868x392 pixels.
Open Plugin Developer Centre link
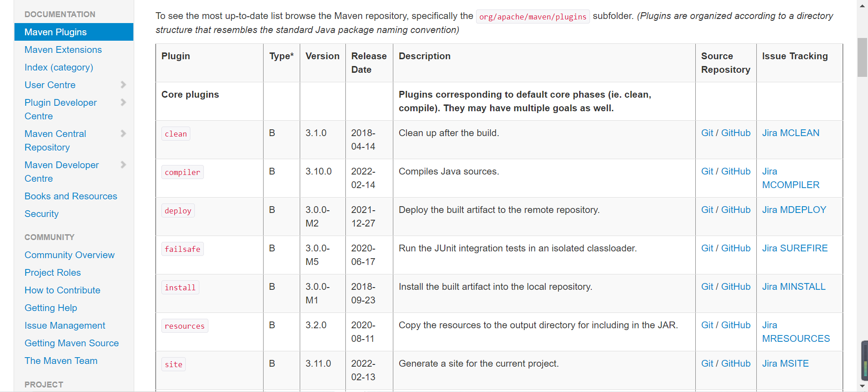click(61, 109)
